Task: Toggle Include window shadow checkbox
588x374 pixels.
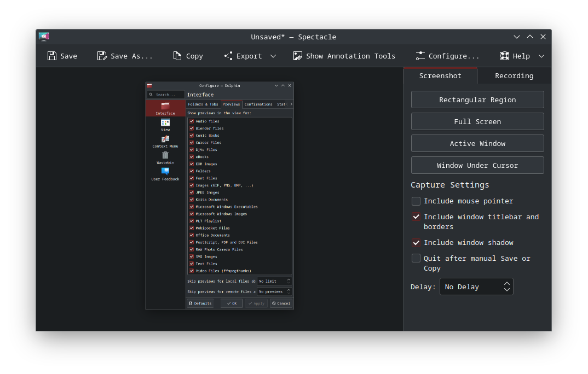Action: [416, 243]
